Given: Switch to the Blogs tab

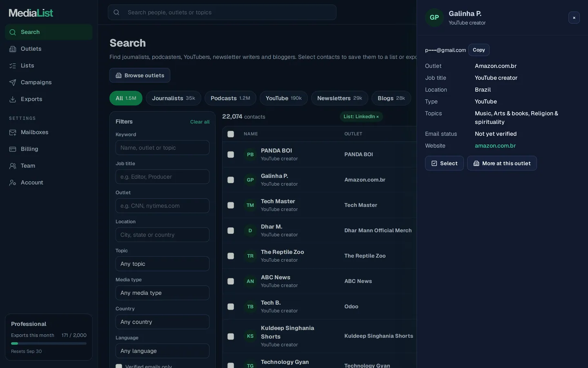Looking at the screenshot, I should (391, 98).
